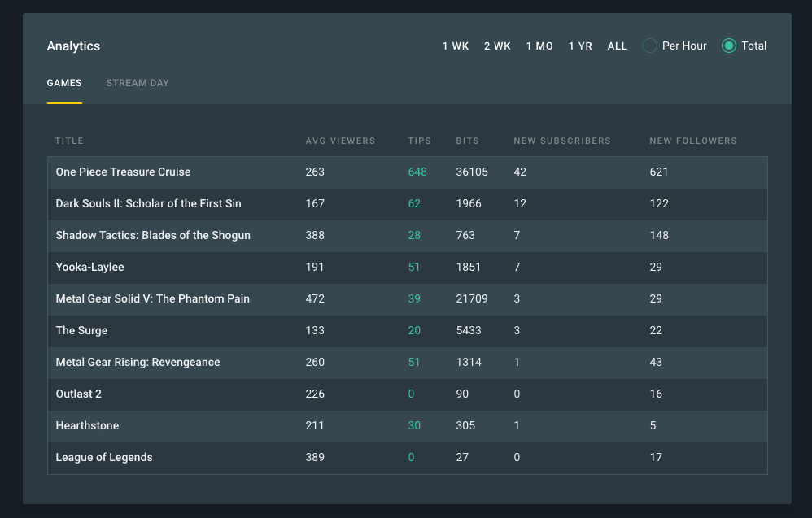812x518 pixels.
Task: Click bits value 36105
Action: tap(472, 172)
